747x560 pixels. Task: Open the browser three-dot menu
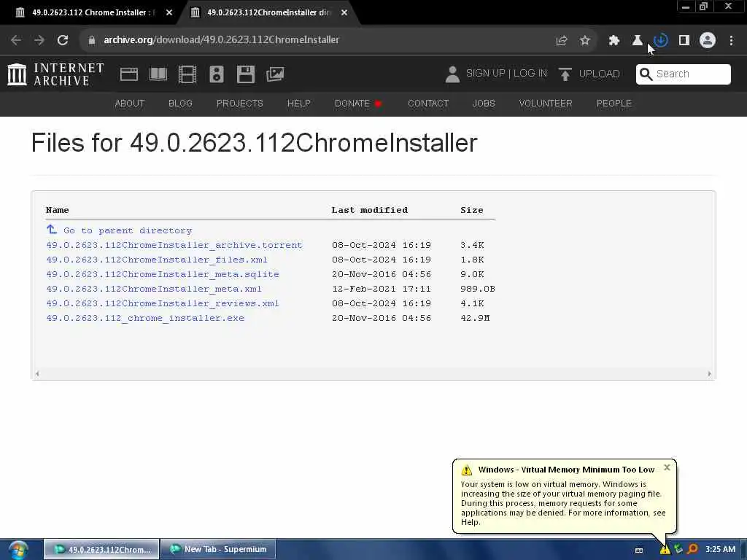pos(731,41)
